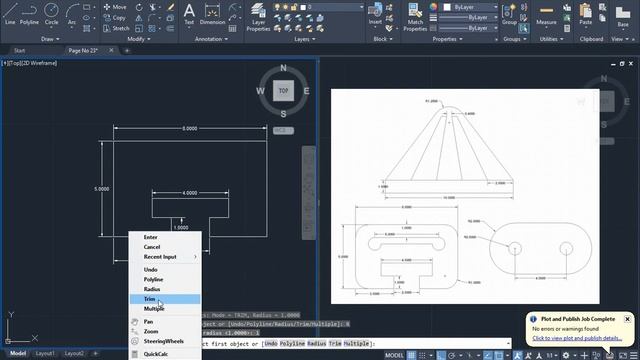
Task: Open Layer Properties manager
Action: click(258, 16)
